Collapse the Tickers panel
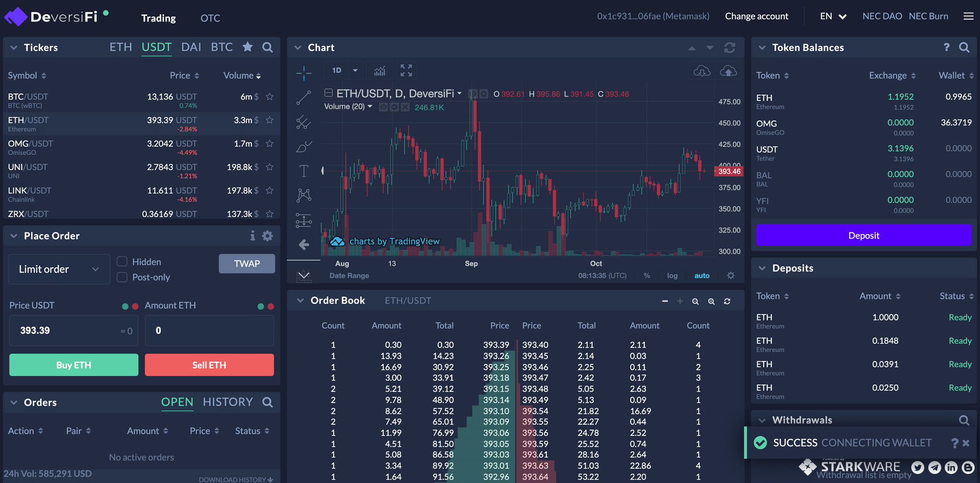 pos(14,48)
